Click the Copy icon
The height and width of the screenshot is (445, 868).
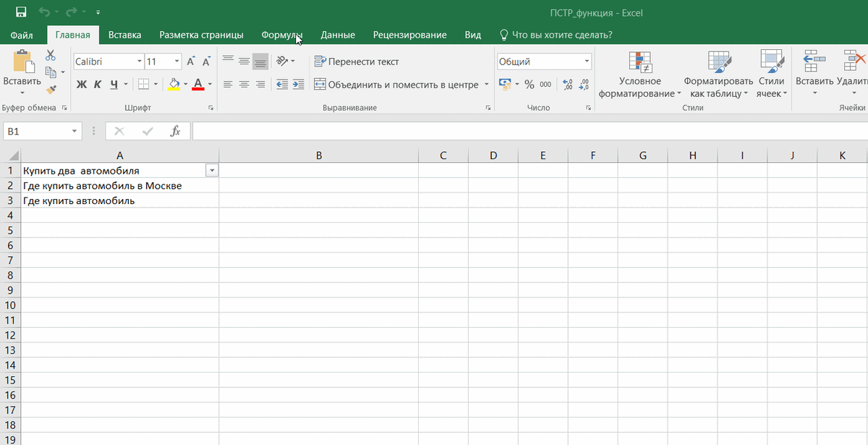[x=51, y=72]
